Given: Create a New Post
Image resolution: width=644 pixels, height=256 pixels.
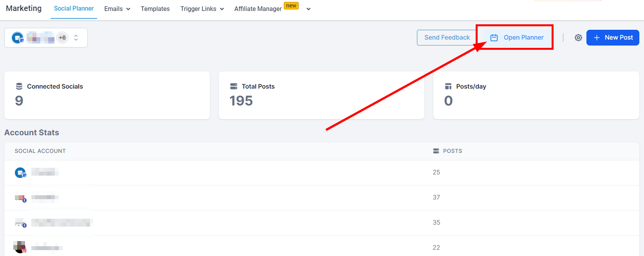Looking at the screenshot, I should (x=613, y=38).
